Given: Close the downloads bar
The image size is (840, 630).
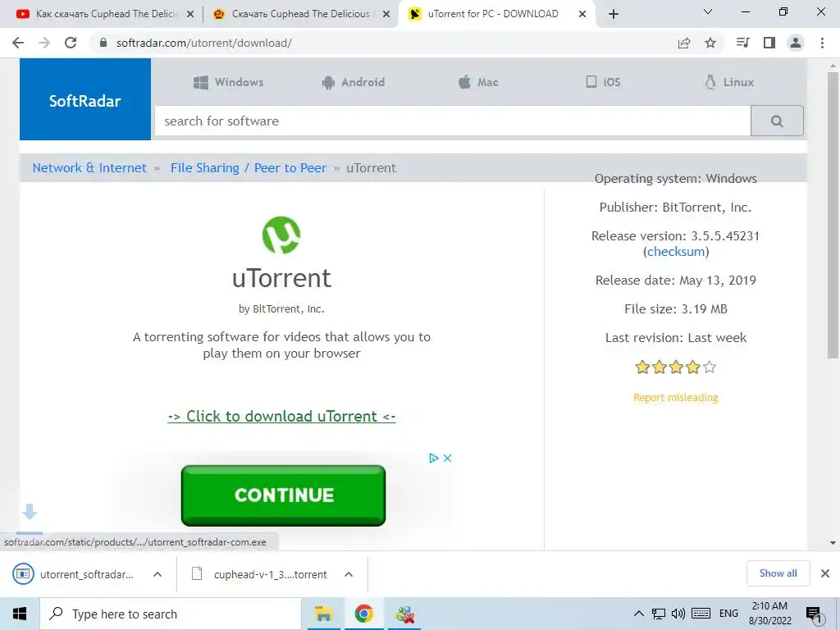Looking at the screenshot, I should pos(825,573).
